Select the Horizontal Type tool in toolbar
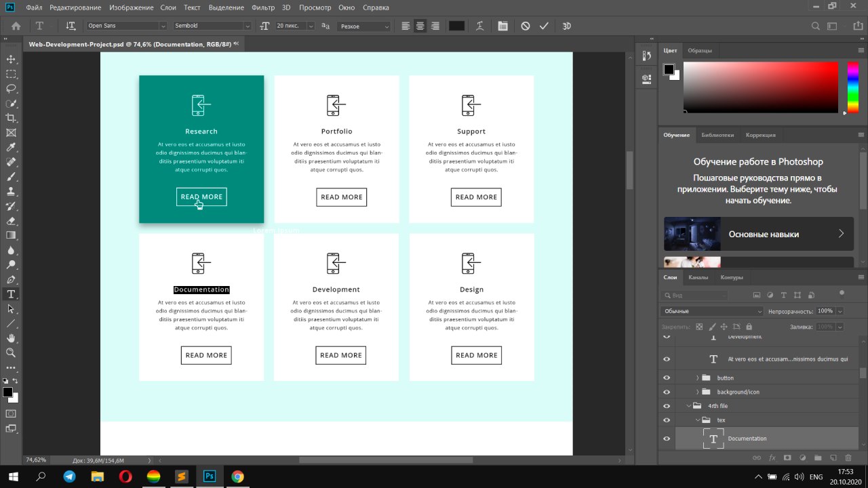The height and width of the screenshot is (488, 868). pyautogui.click(x=11, y=294)
